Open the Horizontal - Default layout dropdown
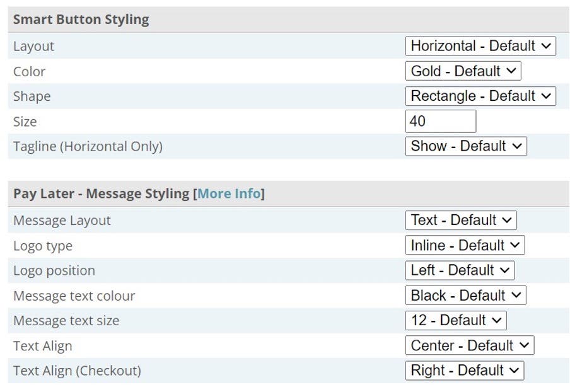570x392 pixels. (x=480, y=46)
